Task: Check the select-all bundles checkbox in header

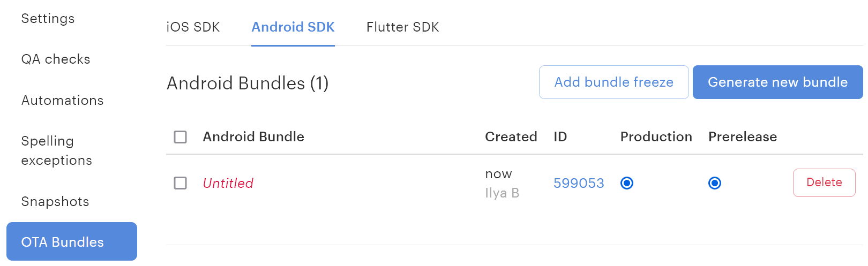Action: pos(181,137)
